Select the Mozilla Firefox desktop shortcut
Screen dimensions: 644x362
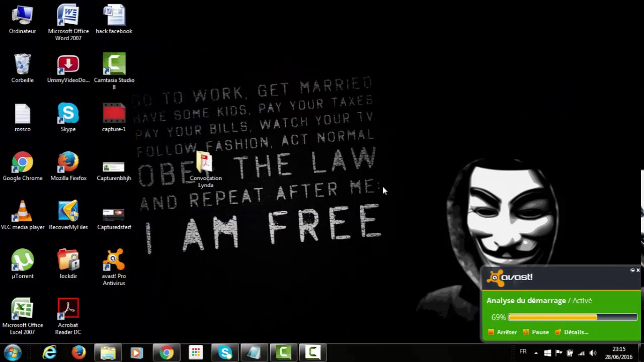point(68,166)
